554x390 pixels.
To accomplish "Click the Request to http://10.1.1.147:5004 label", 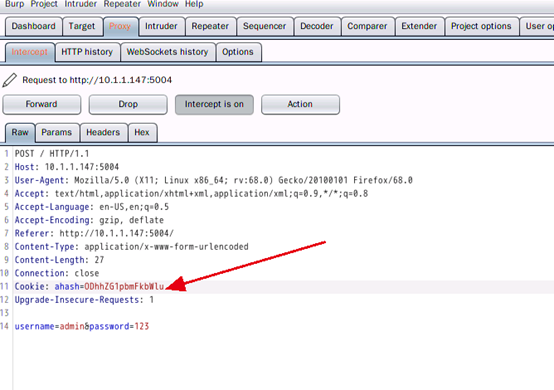I will pos(97,80).
